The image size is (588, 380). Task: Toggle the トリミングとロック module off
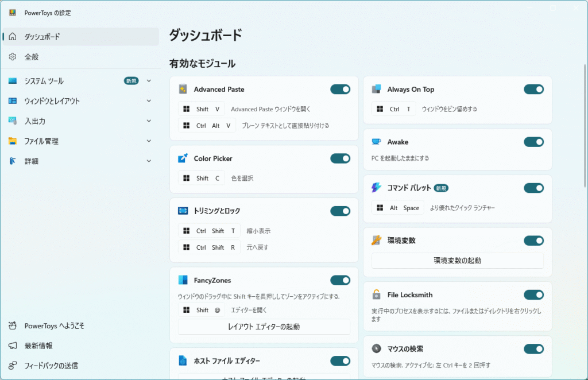[x=340, y=211]
